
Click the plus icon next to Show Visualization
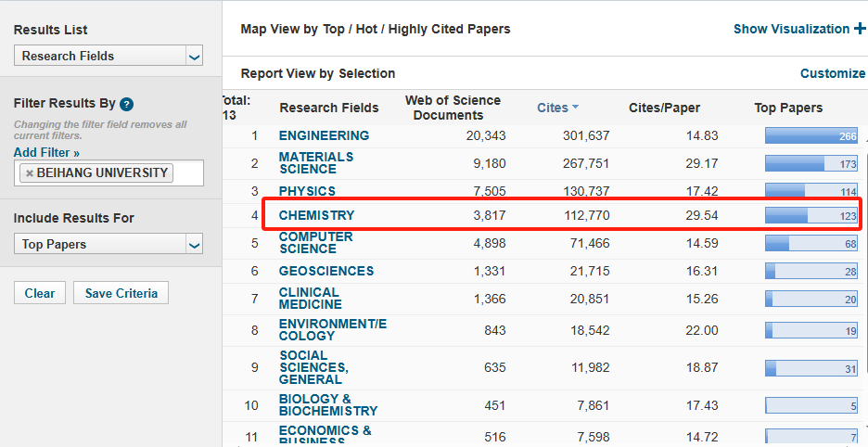click(x=860, y=29)
